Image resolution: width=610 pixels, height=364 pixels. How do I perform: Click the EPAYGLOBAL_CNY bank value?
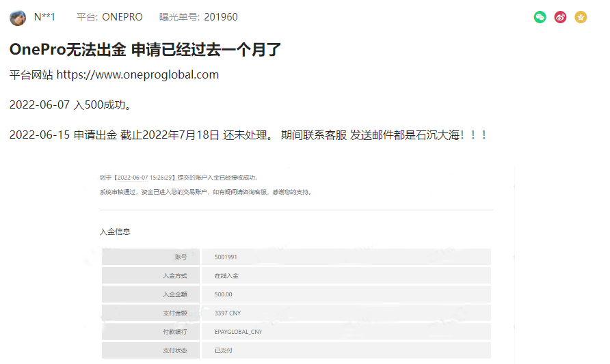239,332
